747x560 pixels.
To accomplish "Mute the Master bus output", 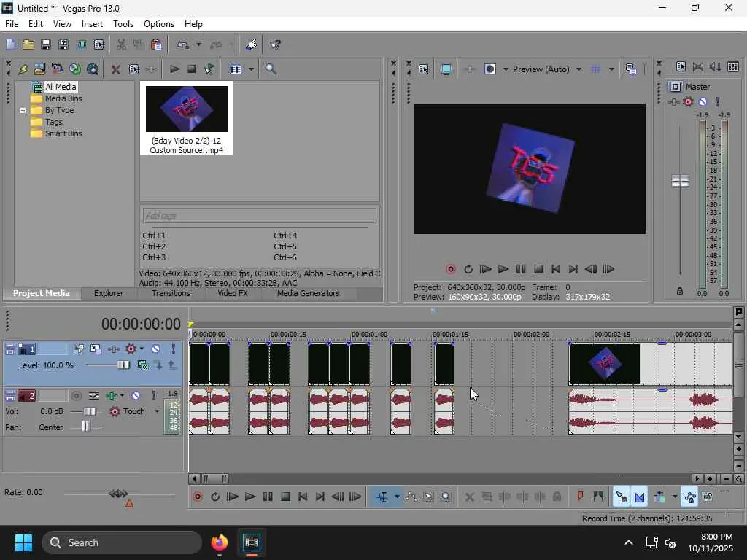I will (703, 102).
